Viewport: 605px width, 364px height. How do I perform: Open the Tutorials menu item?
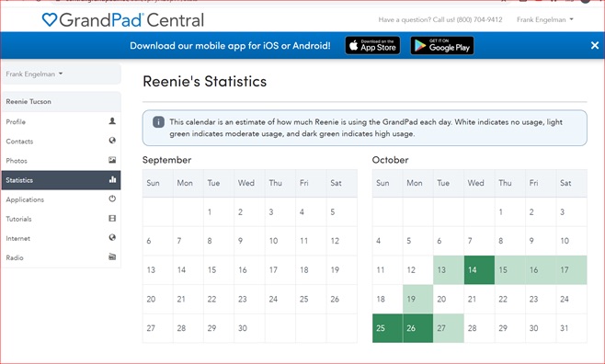(62, 219)
